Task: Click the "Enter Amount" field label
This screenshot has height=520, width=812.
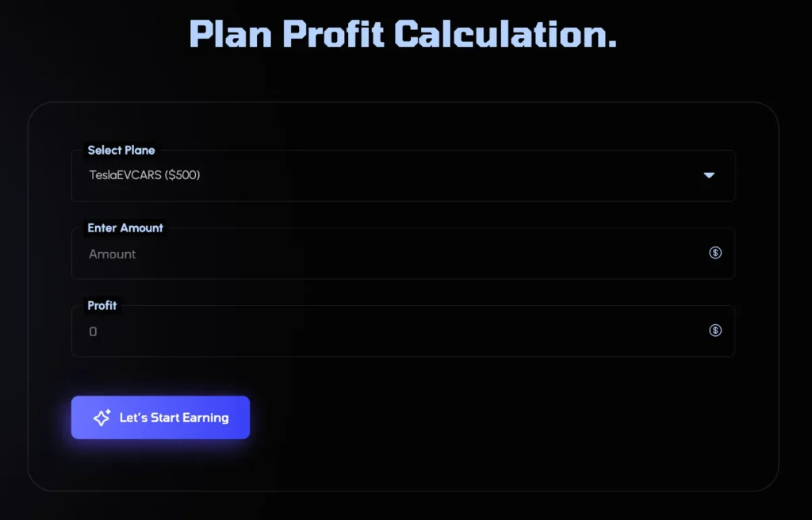Action: pos(125,227)
